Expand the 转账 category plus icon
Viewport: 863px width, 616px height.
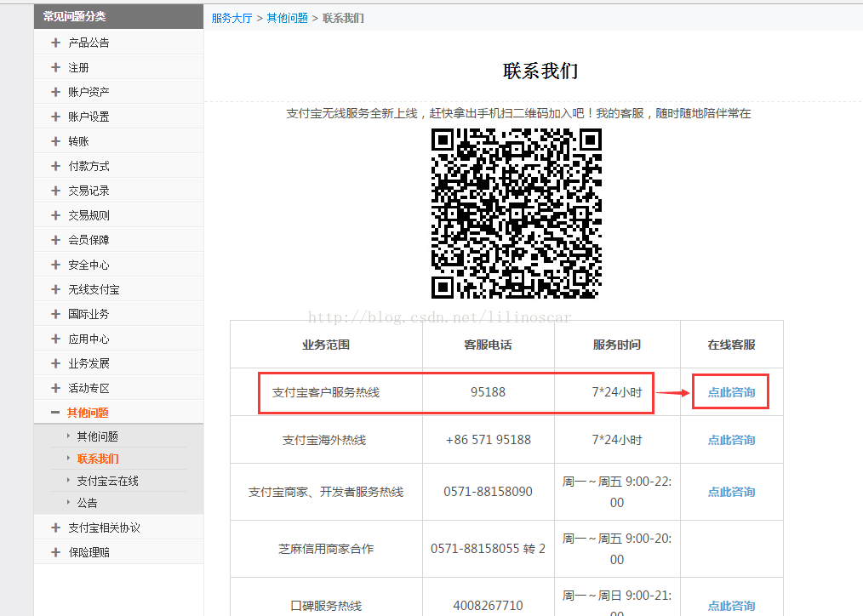[55, 141]
